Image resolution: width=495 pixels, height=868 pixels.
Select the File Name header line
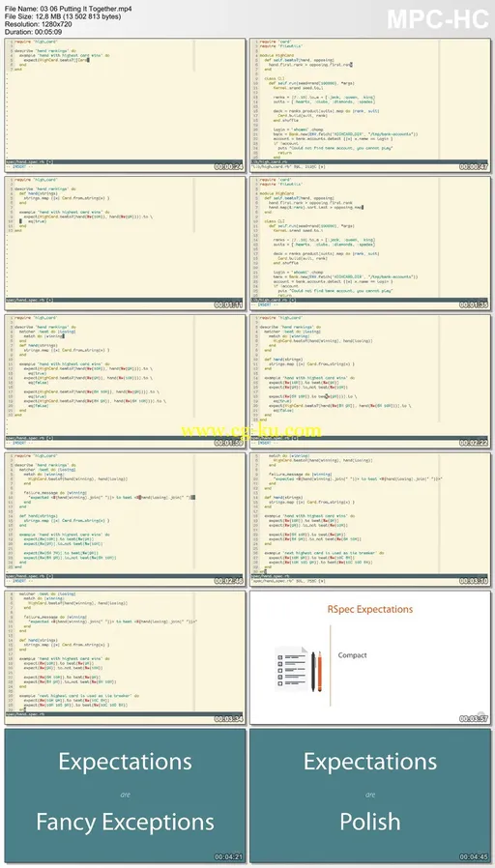[68, 9]
